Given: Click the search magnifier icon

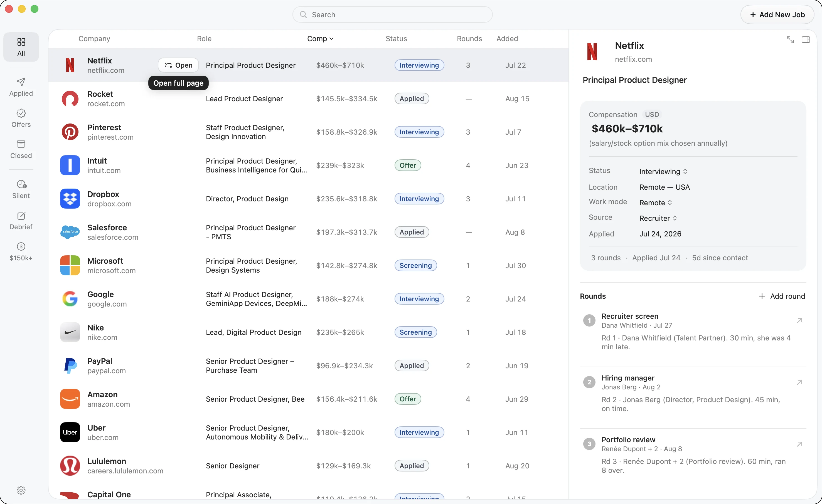Looking at the screenshot, I should click(x=303, y=15).
